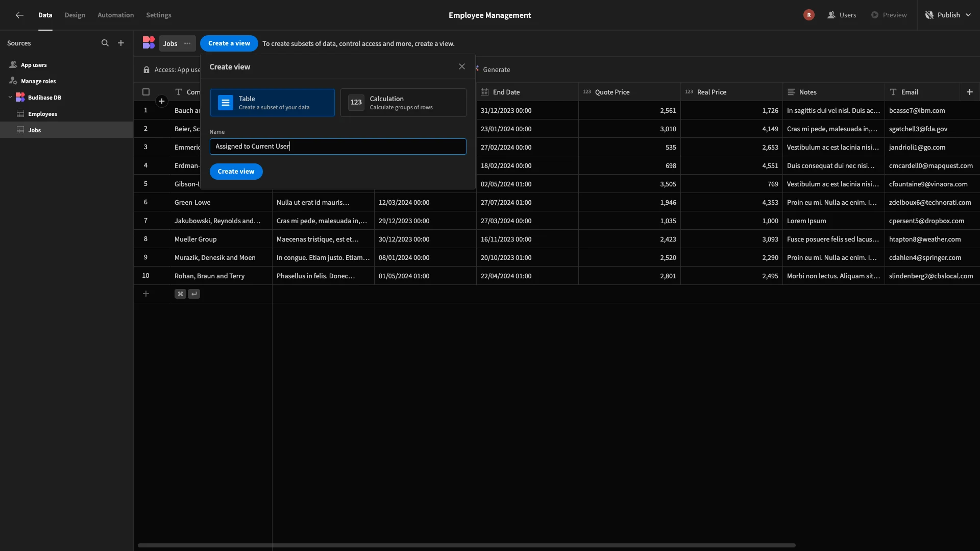Click the Access: App users button
Image resolution: width=980 pixels, height=551 pixels.
click(x=171, y=70)
